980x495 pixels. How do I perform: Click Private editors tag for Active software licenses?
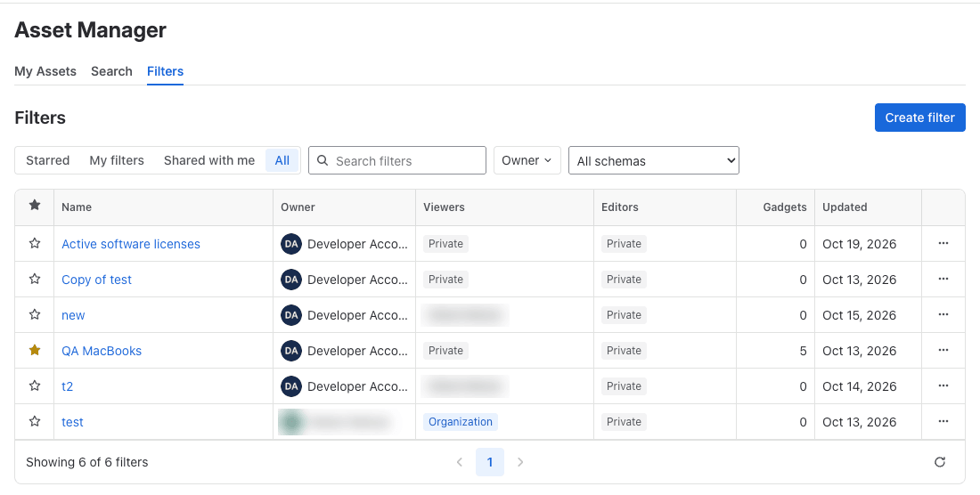(x=624, y=244)
